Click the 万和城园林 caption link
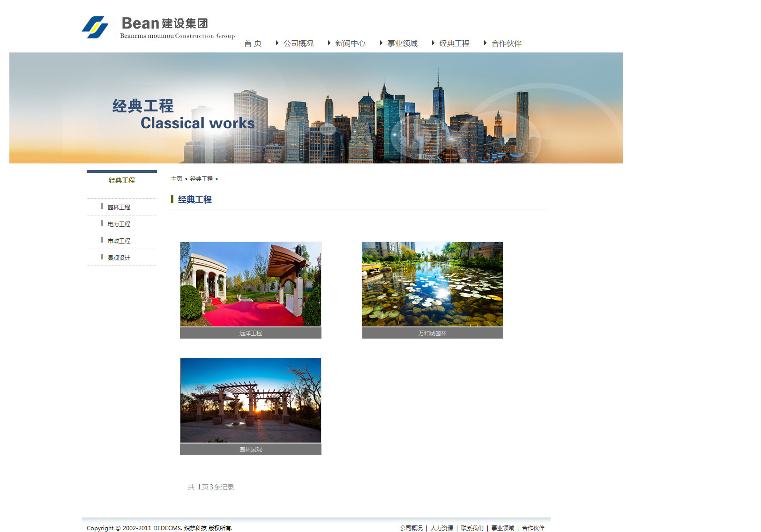 click(x=433, y=333)
